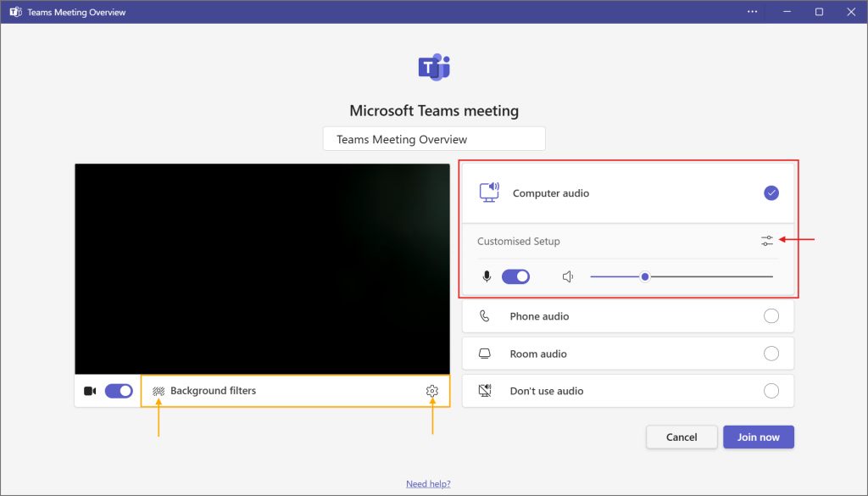The image size is (868, 496).
Task: Click the microphone icon
Action: coord(487,276)
